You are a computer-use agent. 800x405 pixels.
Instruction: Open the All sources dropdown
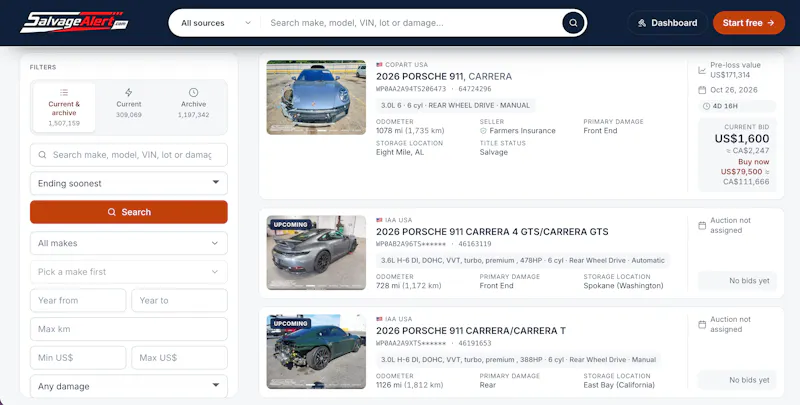[x=215, y=23]
